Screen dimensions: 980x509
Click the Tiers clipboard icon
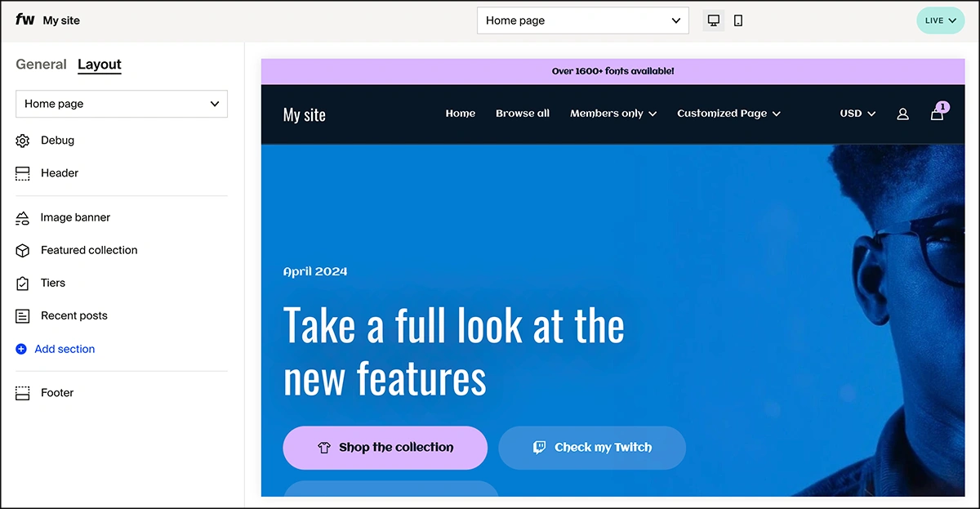23,284
